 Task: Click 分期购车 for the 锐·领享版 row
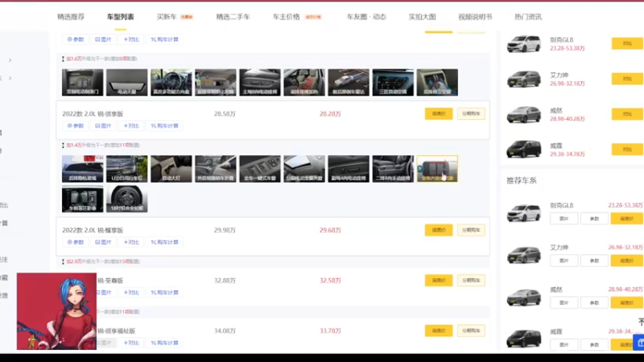[x=471, y=113]
